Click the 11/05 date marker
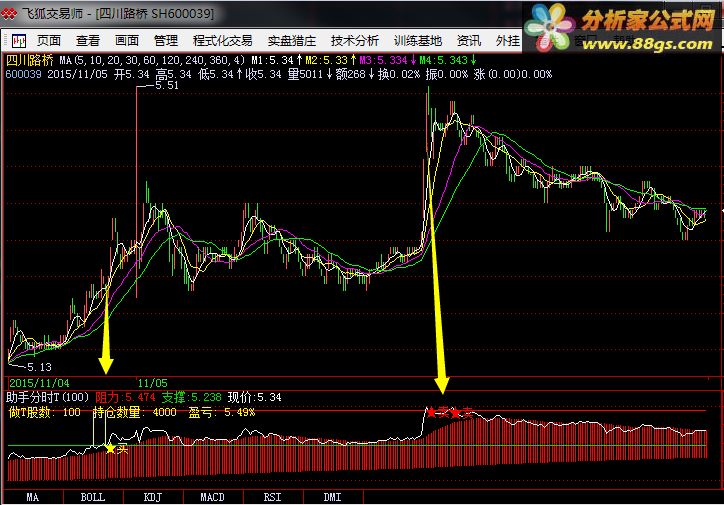The image size is (724, 505). click(152, 383)
